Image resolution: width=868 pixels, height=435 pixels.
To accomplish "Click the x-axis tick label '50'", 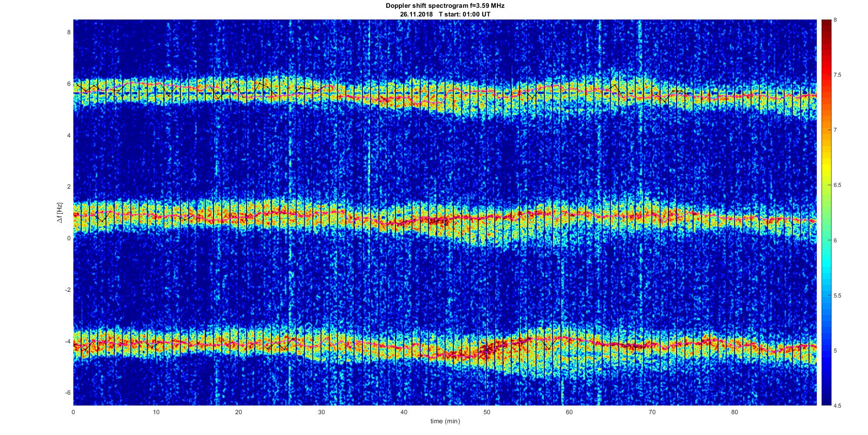I will click(x=487, y=412).
